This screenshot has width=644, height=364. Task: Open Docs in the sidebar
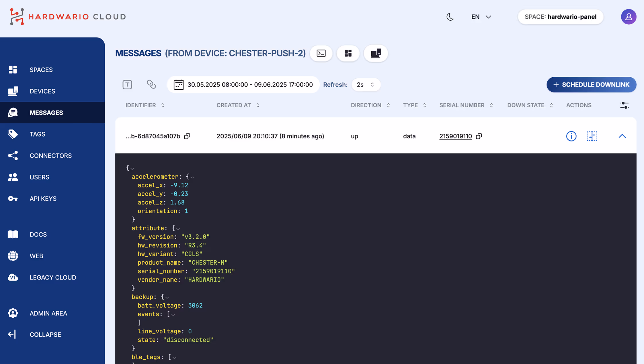tap(52, 234)
